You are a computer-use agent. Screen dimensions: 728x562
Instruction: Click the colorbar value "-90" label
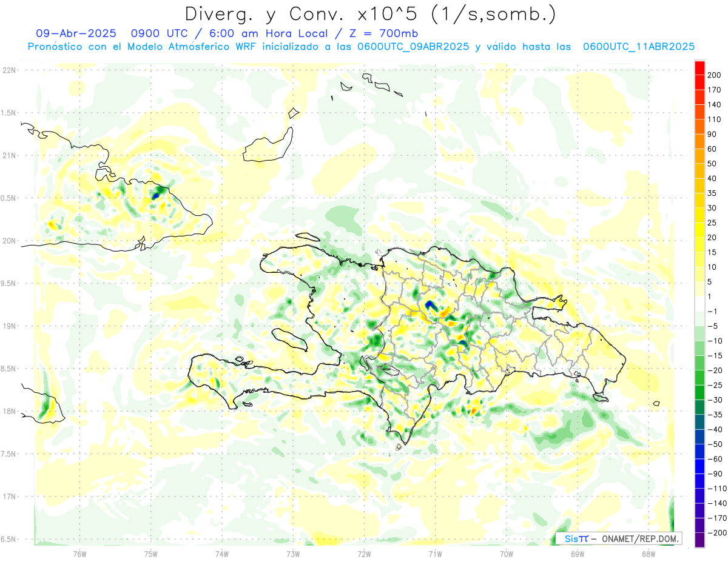point(715,474)
